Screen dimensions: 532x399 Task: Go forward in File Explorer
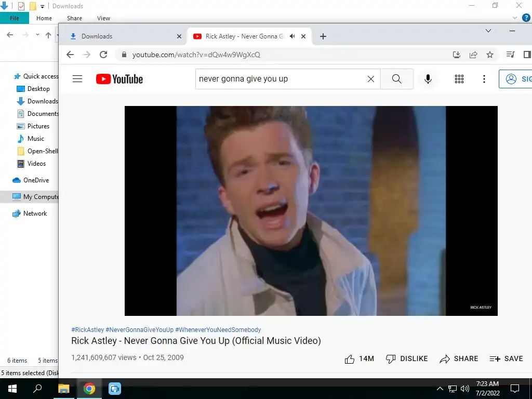(25, 35)
